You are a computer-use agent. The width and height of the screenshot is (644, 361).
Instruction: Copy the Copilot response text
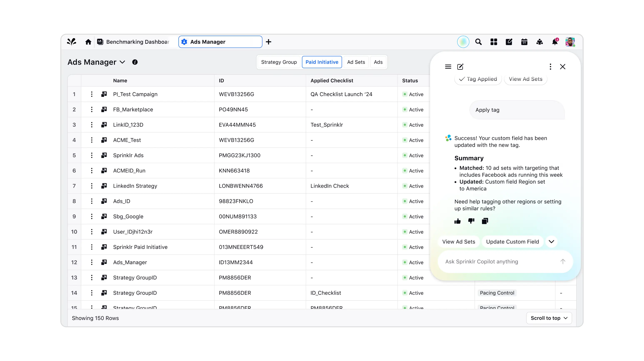point(485,221)
